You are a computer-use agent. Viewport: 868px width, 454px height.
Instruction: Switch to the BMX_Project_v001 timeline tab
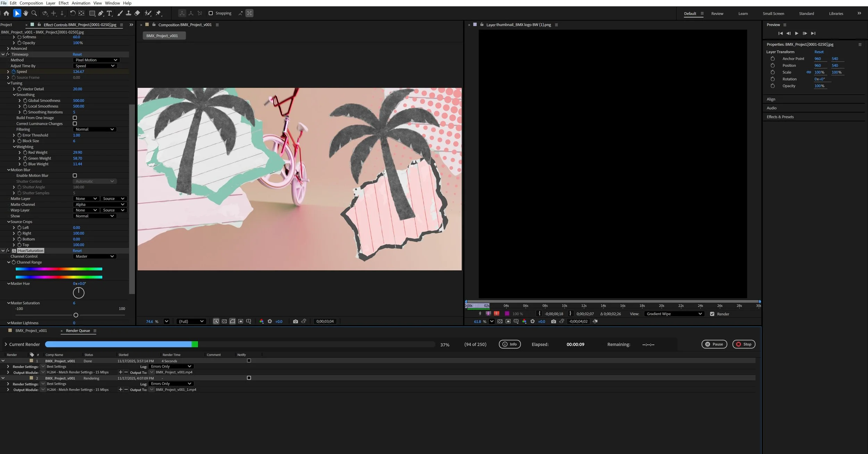click(x=31, y=331)
